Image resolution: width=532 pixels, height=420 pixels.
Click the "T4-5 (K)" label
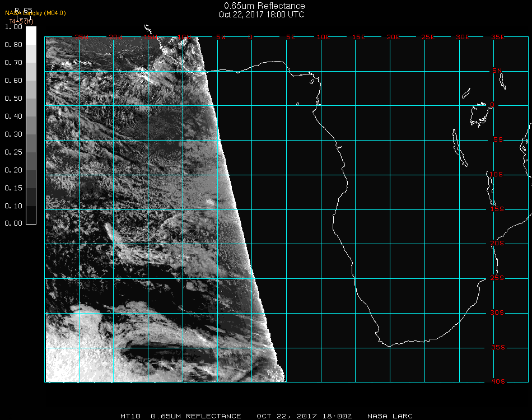pos(21,21)
